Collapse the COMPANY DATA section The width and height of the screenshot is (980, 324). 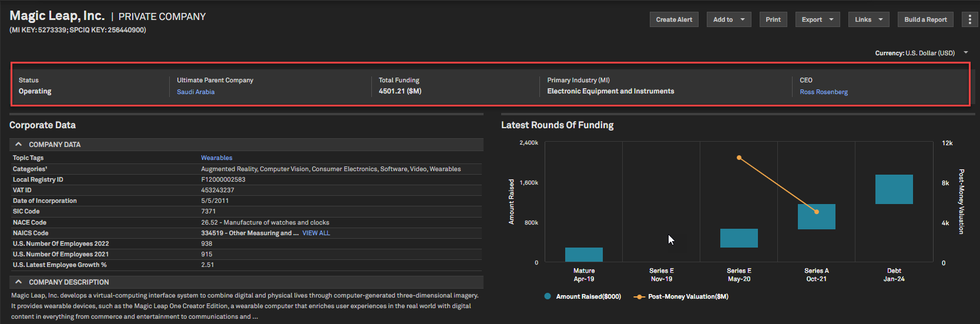tap(19, 145)
